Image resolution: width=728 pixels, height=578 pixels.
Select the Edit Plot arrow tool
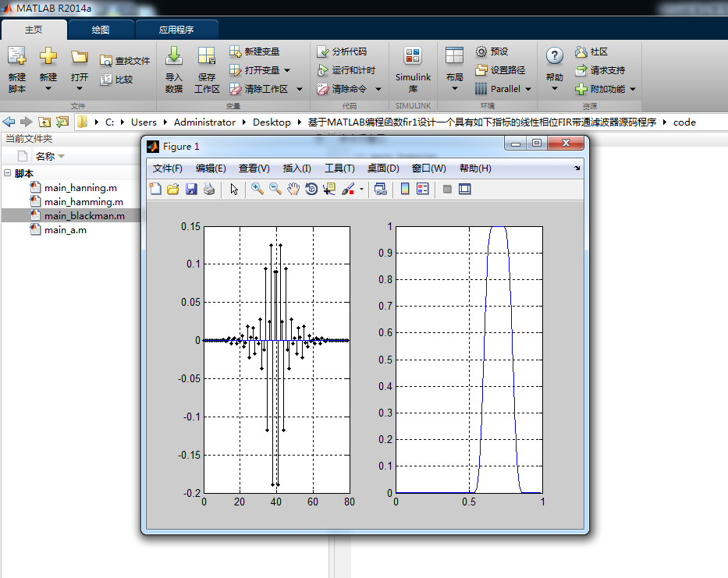[234, 189]
